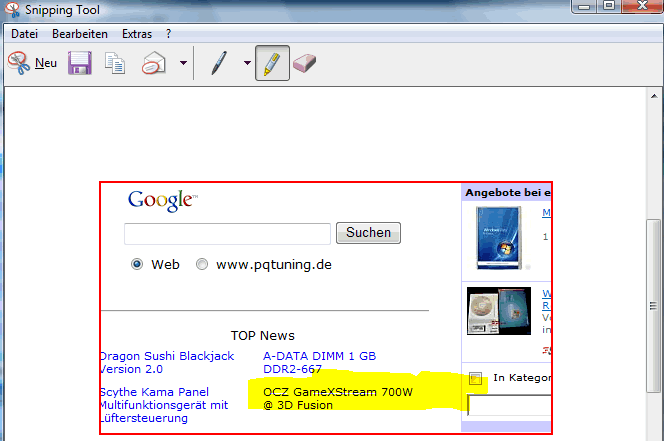
Task: Open the Datei menu
Action: tap(24, 34)
